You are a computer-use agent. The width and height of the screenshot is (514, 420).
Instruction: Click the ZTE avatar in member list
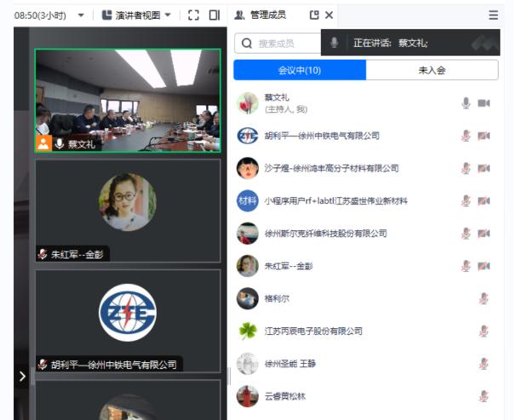(248, 136)
